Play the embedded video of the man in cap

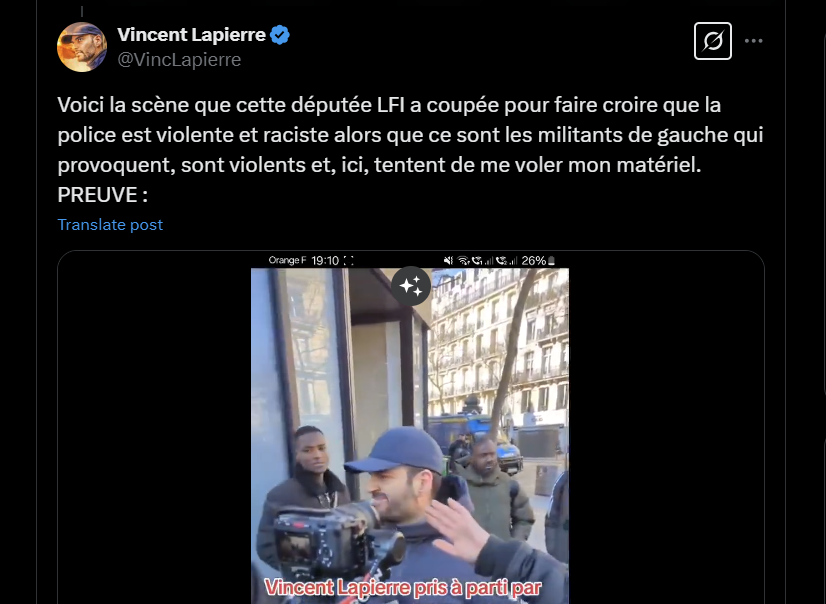point(410,436)
